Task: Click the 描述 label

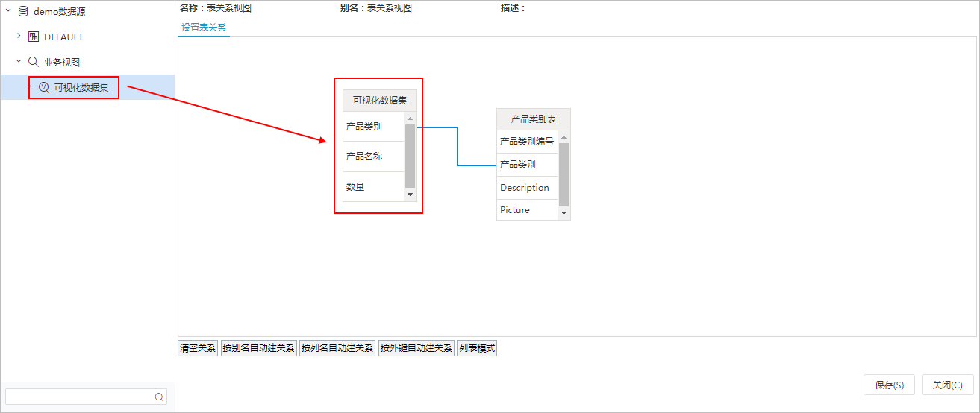Action: 513,8
